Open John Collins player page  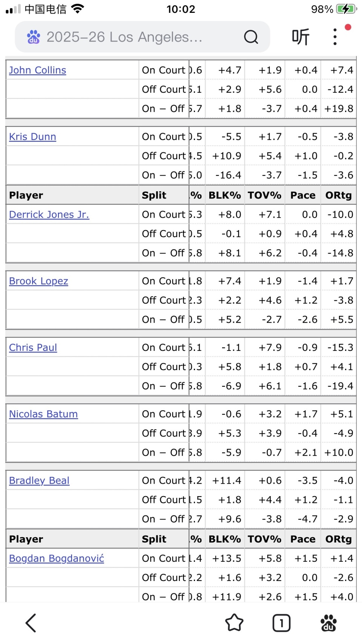pyautogui.click(x=38, y=70)
